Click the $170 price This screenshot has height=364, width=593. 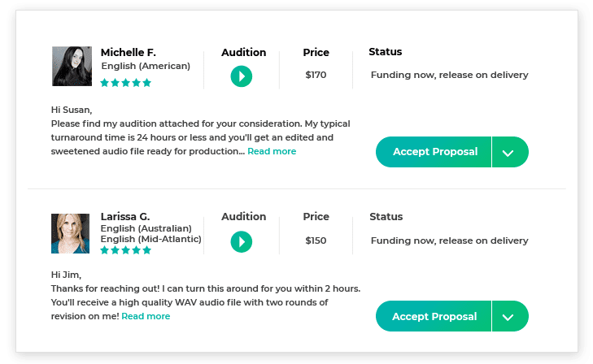pos(316,75)
